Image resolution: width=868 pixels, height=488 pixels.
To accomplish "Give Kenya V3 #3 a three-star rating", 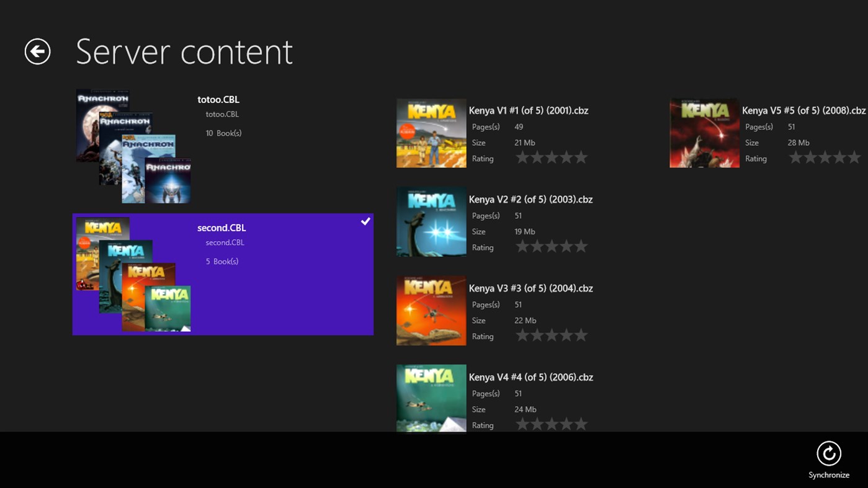I will (x=552, y=334).
